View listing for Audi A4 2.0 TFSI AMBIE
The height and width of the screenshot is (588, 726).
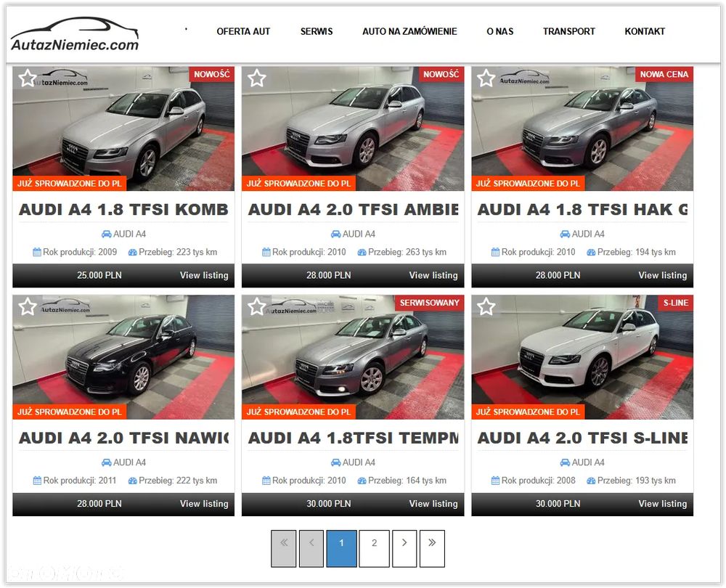[x=433, y=275]
